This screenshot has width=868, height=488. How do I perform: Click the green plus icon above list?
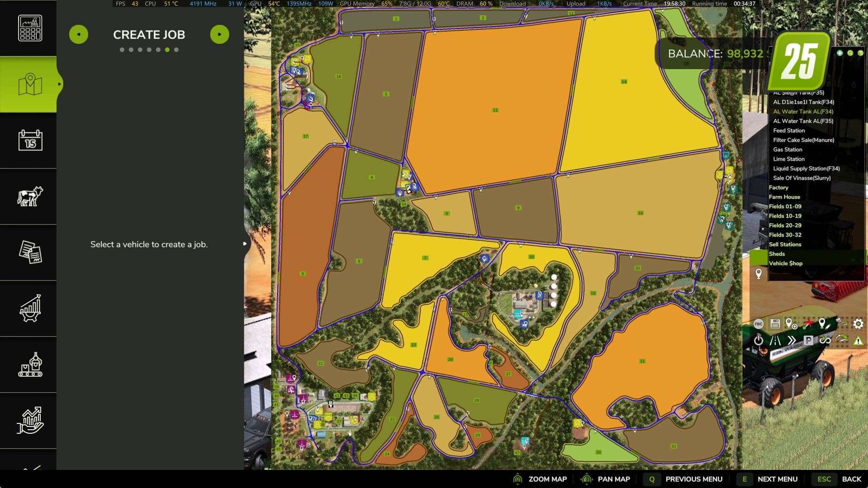(x=840, y=53)
